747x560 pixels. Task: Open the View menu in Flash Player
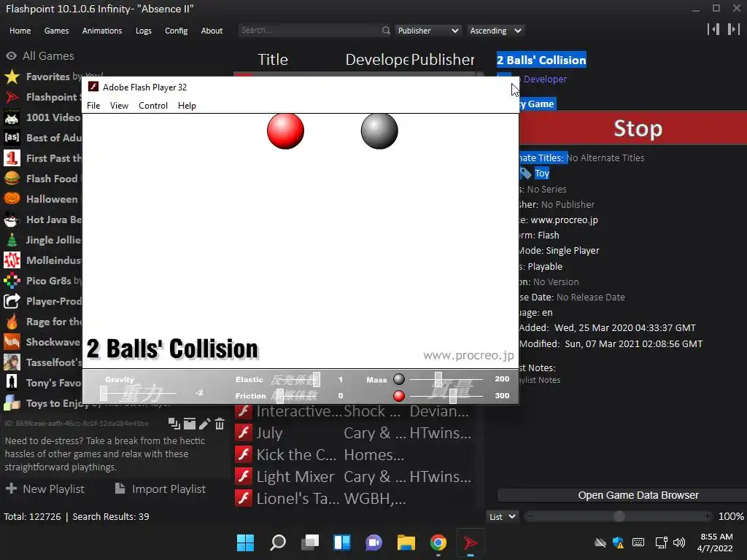tap(119, 106)
